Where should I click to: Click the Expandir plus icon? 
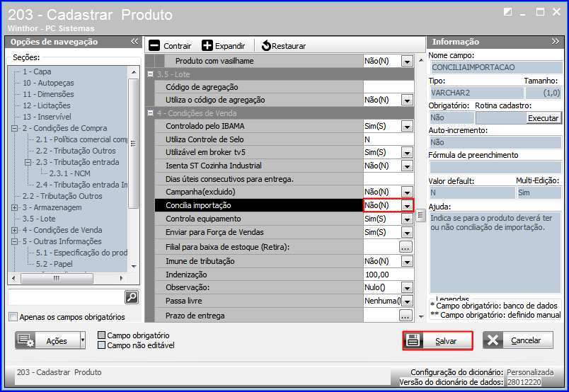click(x=207, y=46)
